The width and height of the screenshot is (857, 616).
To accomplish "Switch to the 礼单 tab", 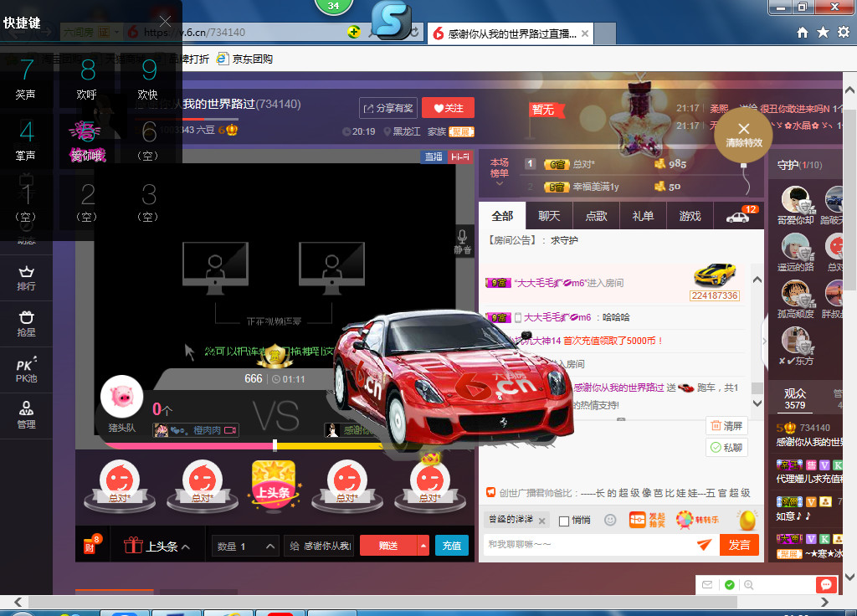I will pos(643,216).
